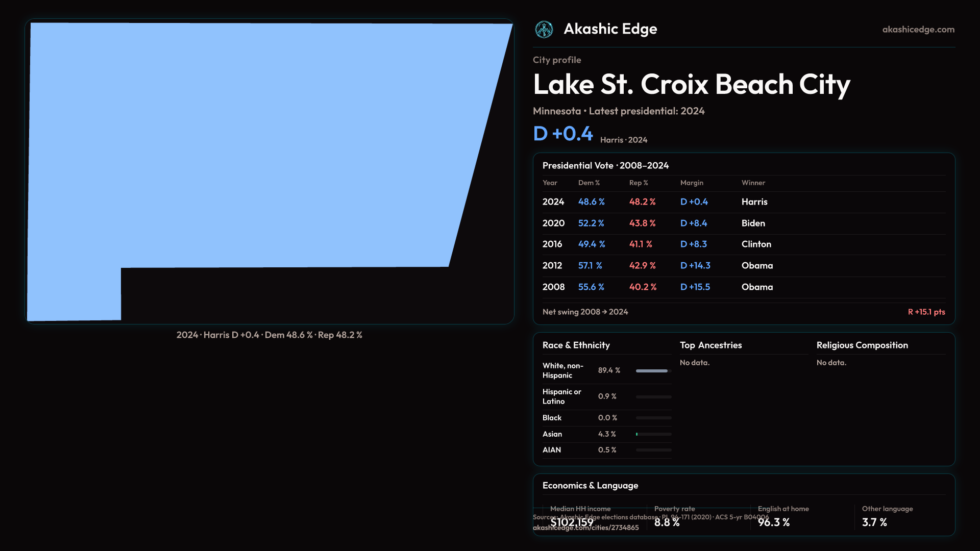Viewport: 980px width, 551px height.
Task: Click the Median HH income figure
Action: [572, 522]
